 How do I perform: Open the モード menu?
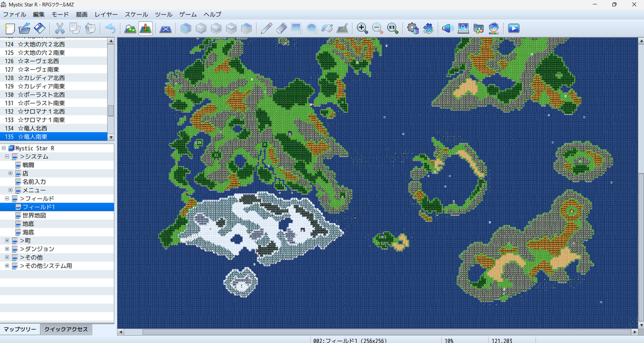(60, 14)
